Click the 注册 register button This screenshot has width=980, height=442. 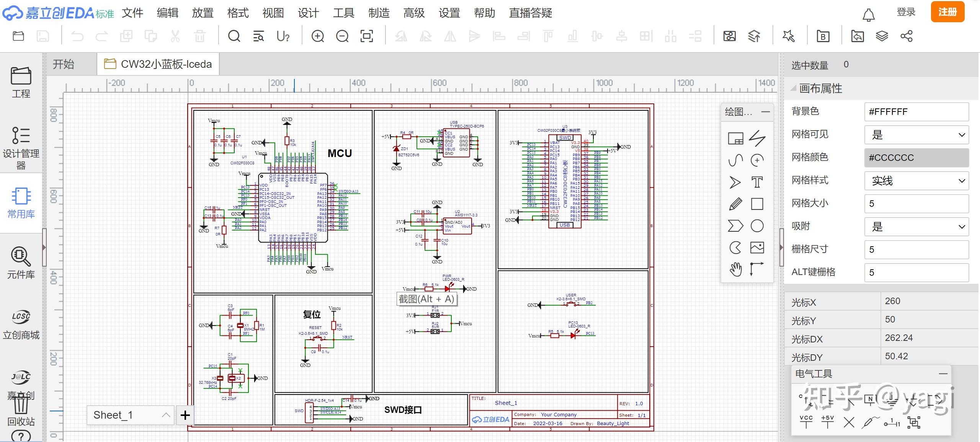[947, 12]
